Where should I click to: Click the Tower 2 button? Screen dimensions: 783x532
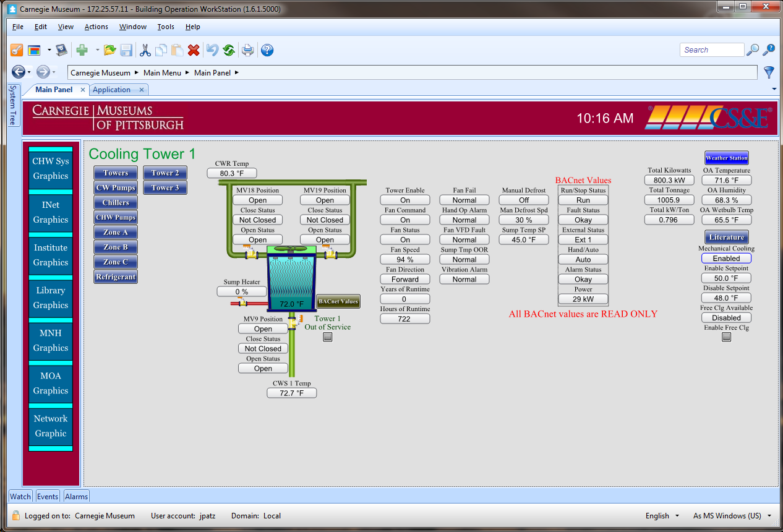tap(165, 173)
